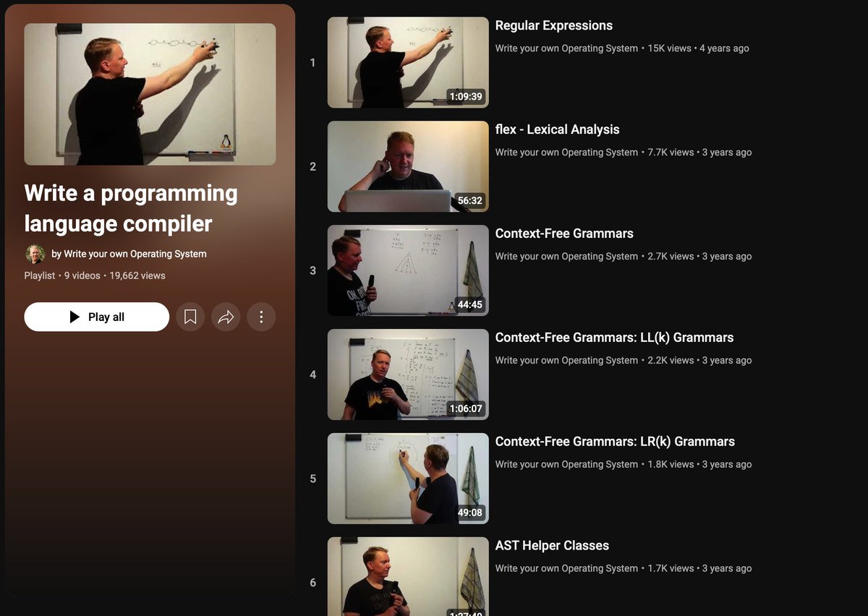Click the '15K views • 4 years ago' text
The image size is (868, 616).
(698, 48)
